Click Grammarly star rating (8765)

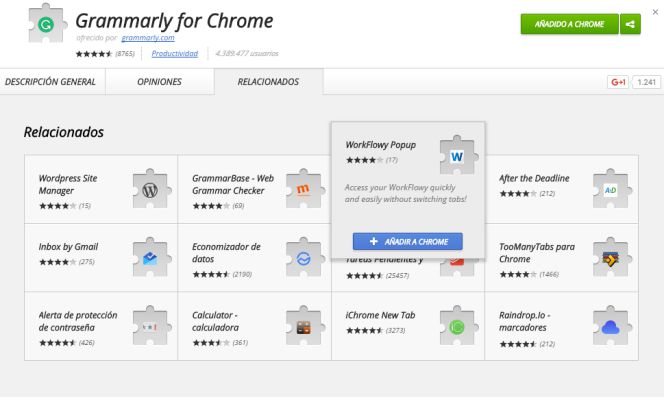click(105, 54)
